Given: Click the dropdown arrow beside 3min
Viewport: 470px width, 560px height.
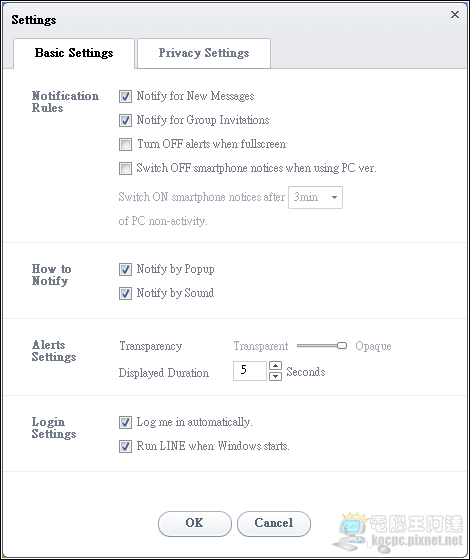Looking at the screenshot, I should [334, 197].
